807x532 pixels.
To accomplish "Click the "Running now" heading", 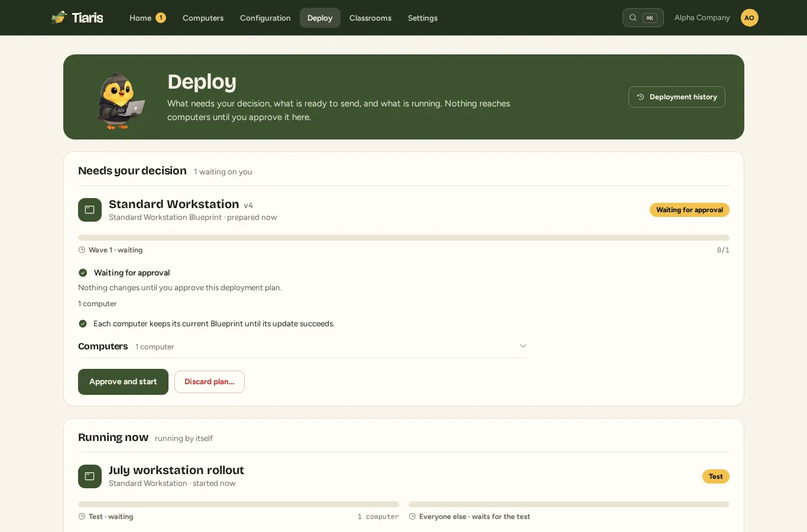I will [x=113, y=437].
